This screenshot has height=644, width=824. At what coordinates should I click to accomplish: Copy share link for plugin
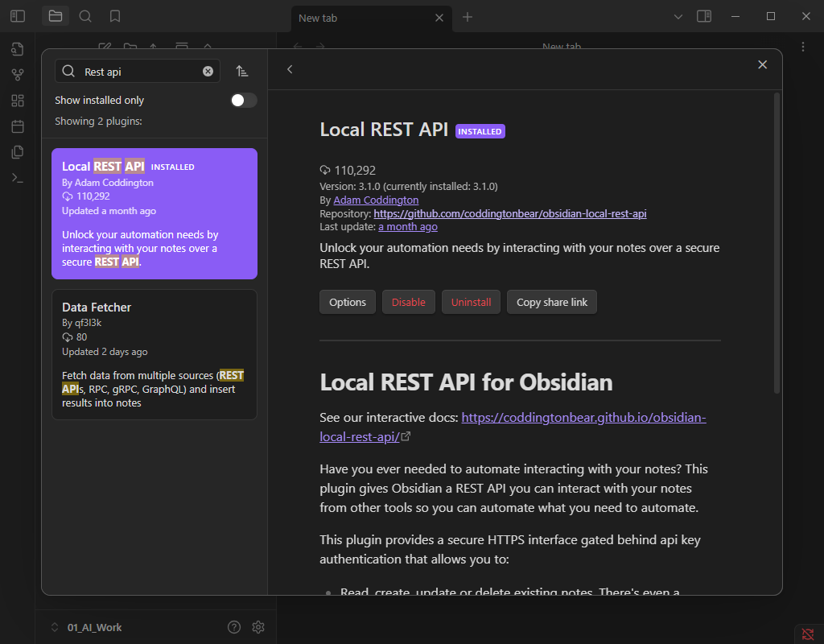(x=552, y=303)
